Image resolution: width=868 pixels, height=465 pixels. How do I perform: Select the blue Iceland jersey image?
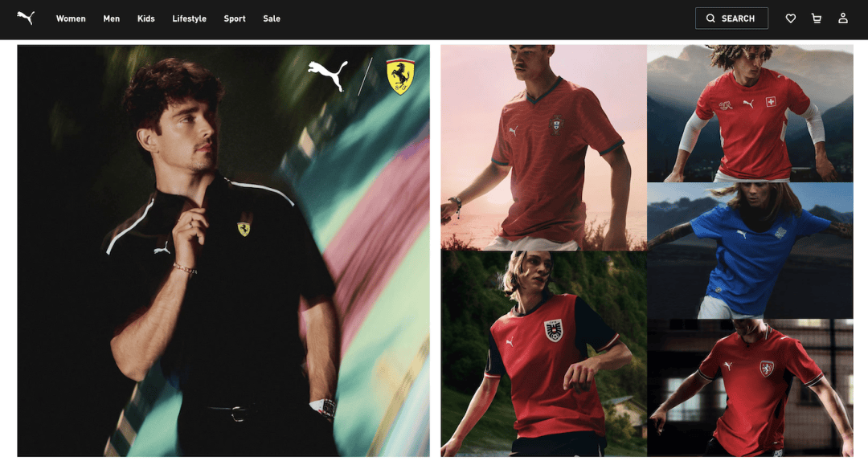pos(750,251)
